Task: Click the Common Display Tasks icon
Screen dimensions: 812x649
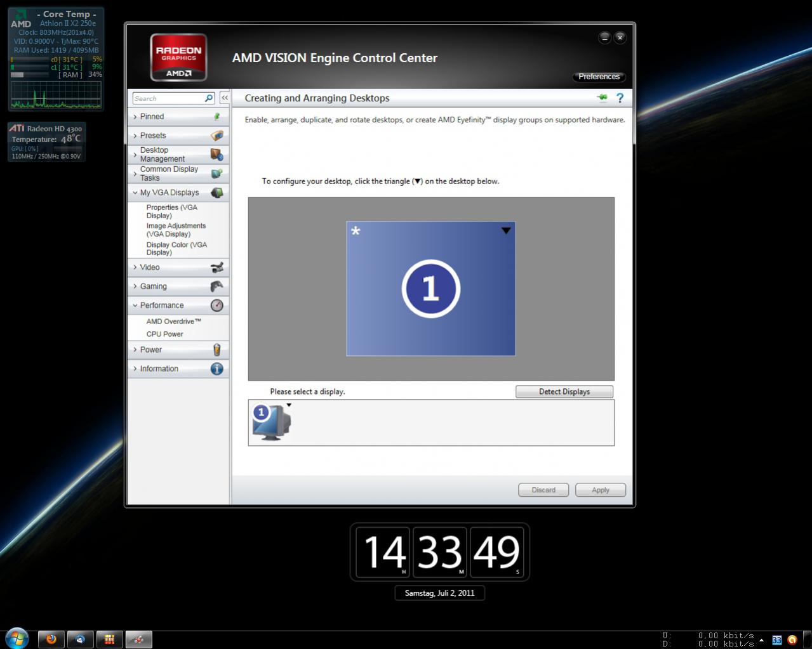Action: tap(217, 173)
